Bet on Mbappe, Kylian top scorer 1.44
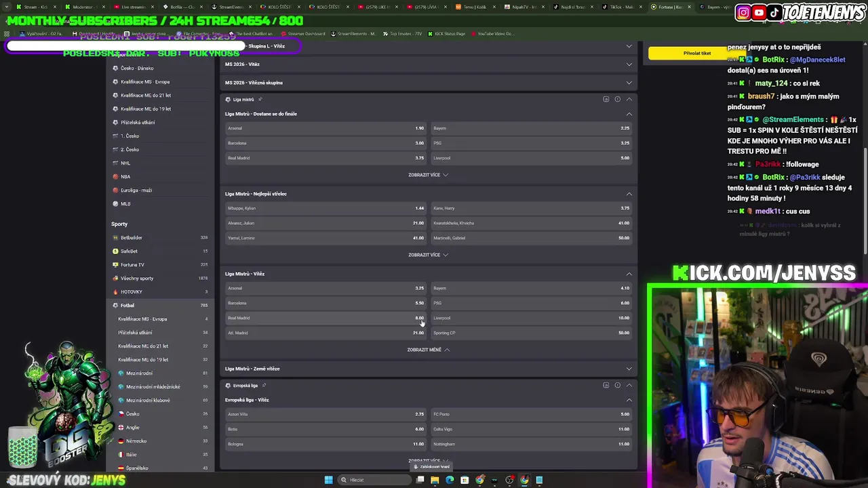The height and width of the screenshot is (488, 868). point(325,208)
